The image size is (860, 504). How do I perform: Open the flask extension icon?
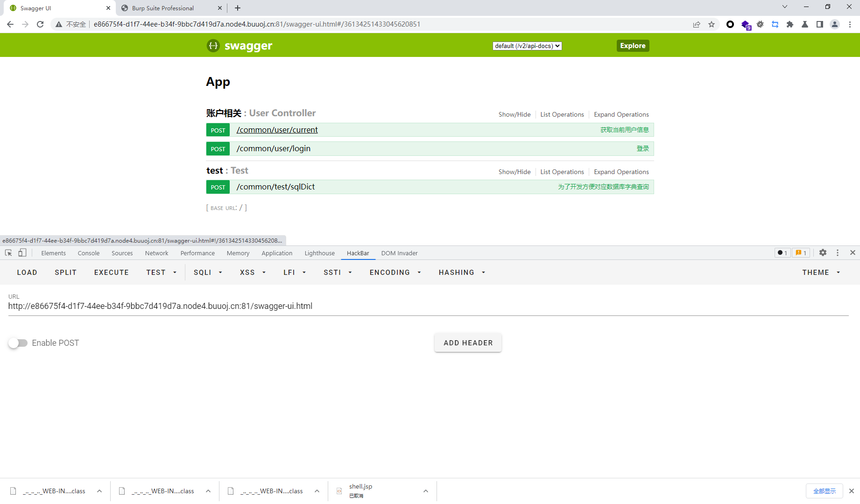click(x=805, y=24)
